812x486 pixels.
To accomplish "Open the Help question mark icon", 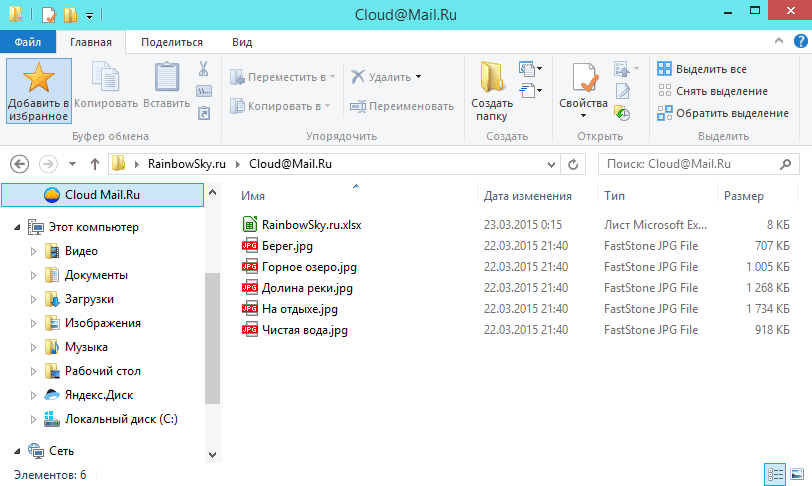I will tap(801, 41).
